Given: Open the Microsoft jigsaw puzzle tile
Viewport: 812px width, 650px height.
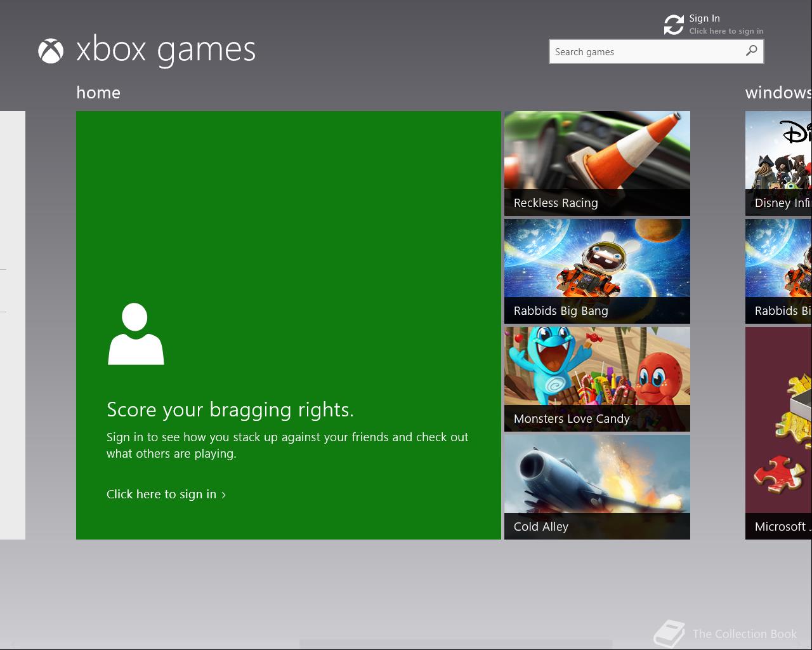Looking at the screenshot, I should coord(778,433).
